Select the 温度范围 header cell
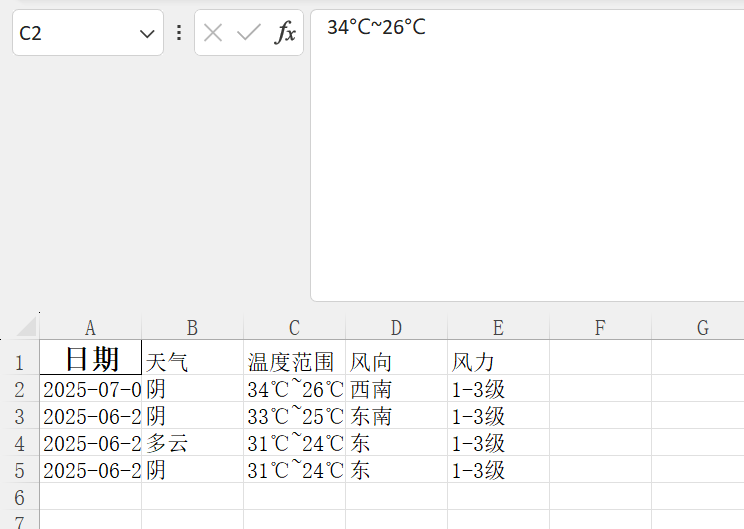 [294, 361]
